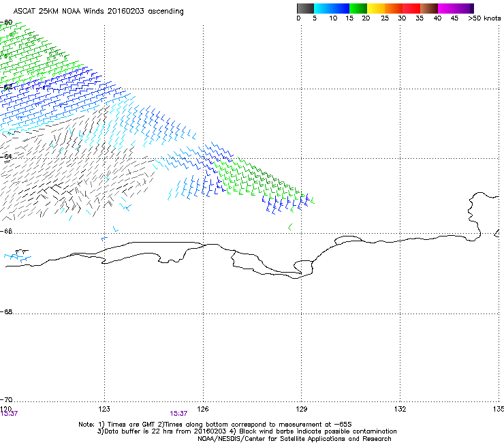Click the "-62" latitude label
504x443 pixels.
(6, 87)
